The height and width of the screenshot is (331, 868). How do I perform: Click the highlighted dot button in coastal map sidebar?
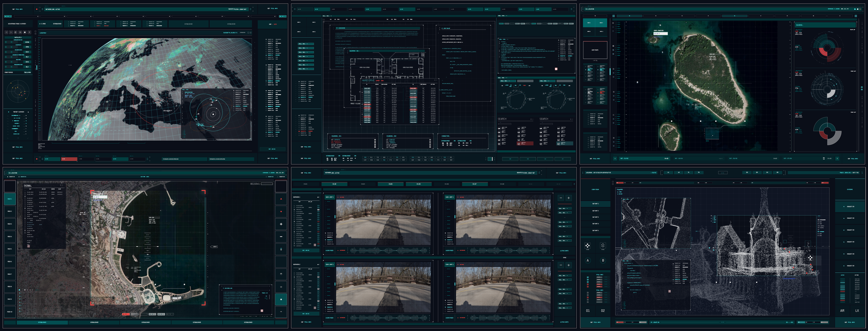tap(281, 299)
